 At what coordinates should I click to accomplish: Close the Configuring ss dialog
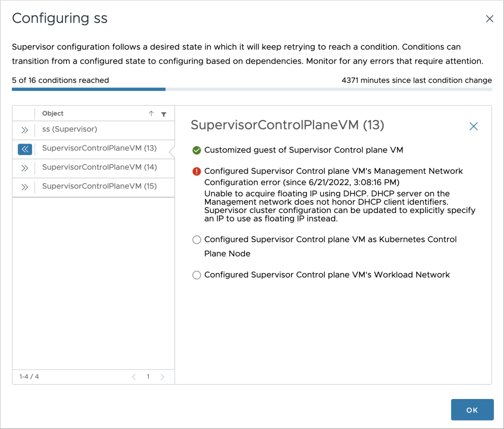(489, 19)
